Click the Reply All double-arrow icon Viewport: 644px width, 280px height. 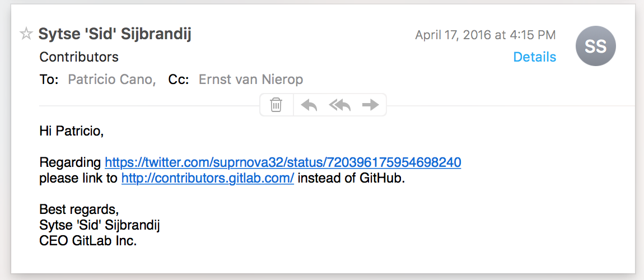339,105
